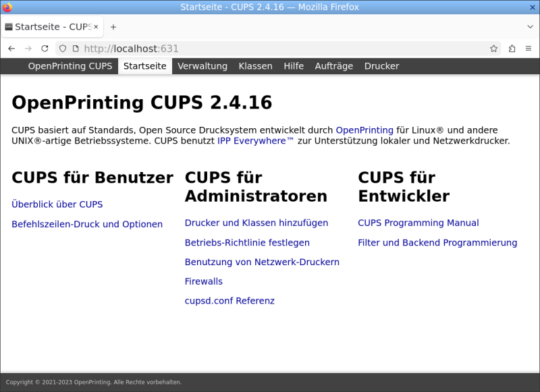Open the cupsd.conf Referenz
The width and height of the screenshot is (540, 392).
pyautogui.click(x=230, y=301)
